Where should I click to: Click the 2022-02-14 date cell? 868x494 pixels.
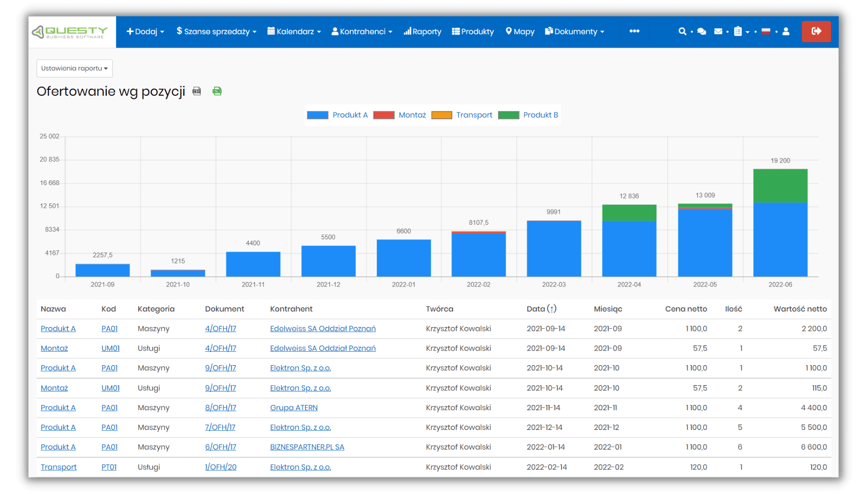point(547,467)
